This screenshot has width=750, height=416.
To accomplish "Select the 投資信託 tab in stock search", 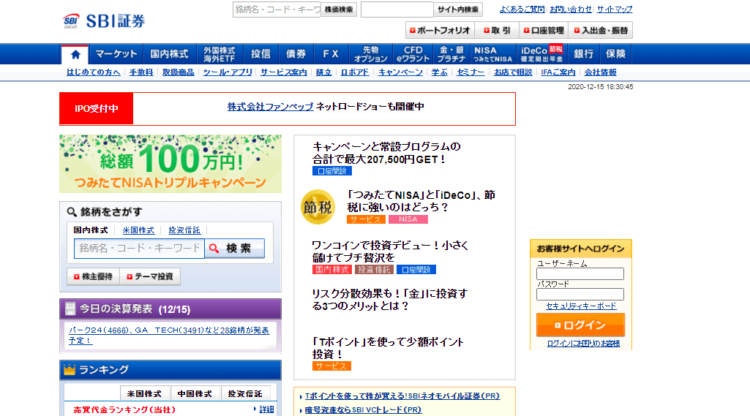I will click(x=183, y=230).
